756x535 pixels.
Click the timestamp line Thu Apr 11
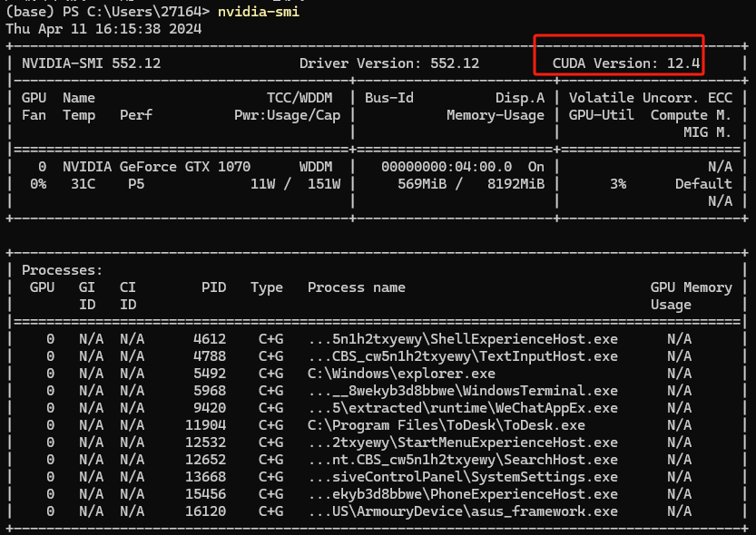(x=103, y=29)
